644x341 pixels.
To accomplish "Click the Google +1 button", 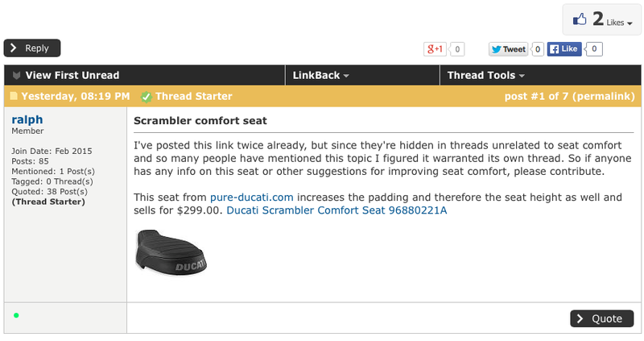I will click(436, 49).
